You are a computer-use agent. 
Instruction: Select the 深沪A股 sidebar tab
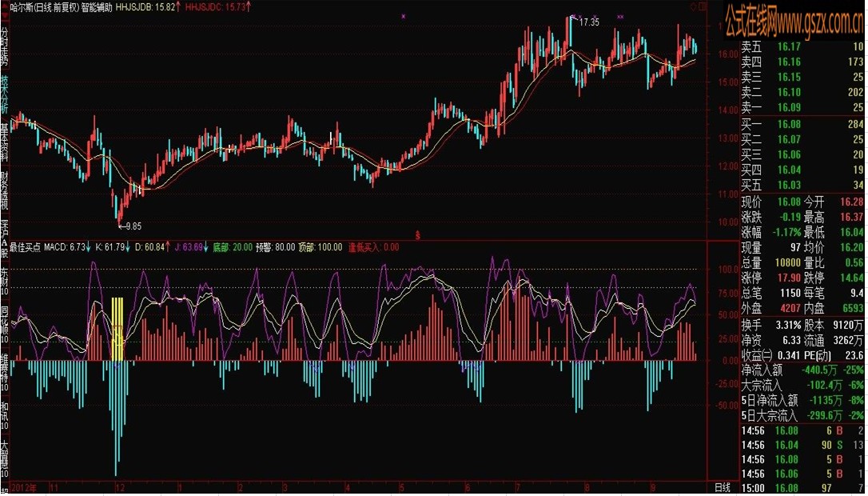[x=5, y=239]
